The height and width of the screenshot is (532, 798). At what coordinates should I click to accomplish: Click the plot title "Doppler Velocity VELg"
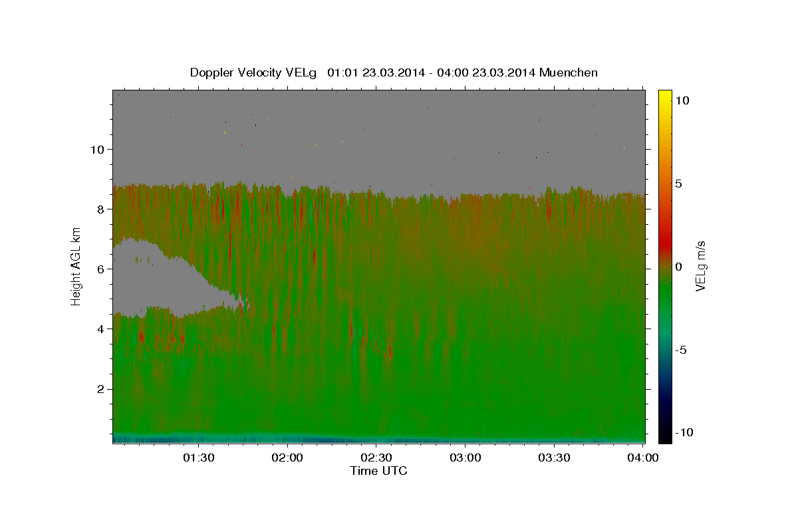(x=253, y=72)
